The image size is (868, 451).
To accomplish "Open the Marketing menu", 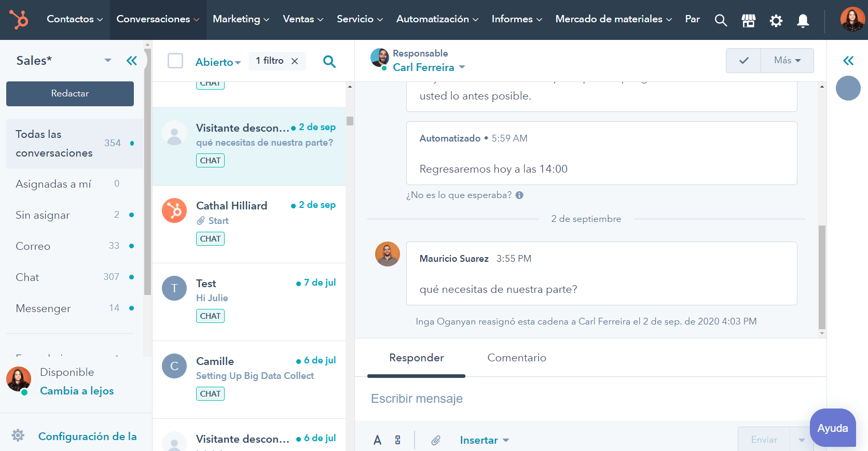I will (241, 19).
